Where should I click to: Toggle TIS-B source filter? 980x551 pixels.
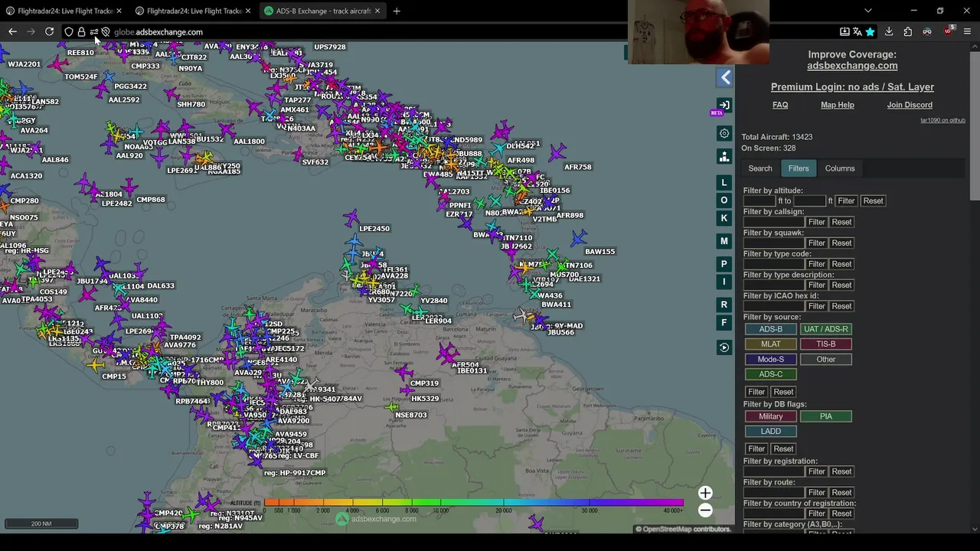tap(826, 344)
